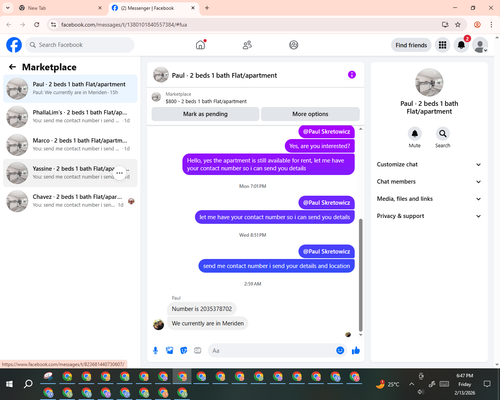Click Paul's avatar beside his message
This screenshot has height=400, width=500.
tap(158, 324)
